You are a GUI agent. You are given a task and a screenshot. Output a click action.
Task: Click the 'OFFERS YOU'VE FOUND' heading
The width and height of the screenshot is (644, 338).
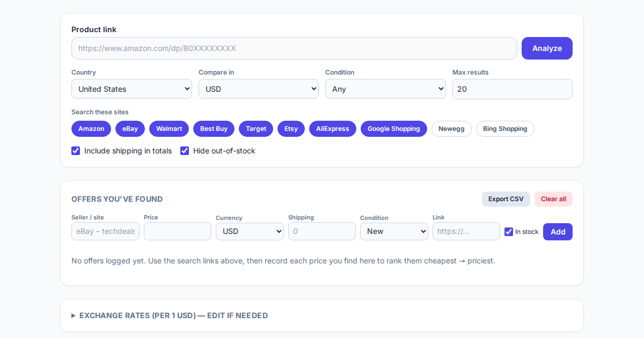pyautogui.click(x=117, y=199)
